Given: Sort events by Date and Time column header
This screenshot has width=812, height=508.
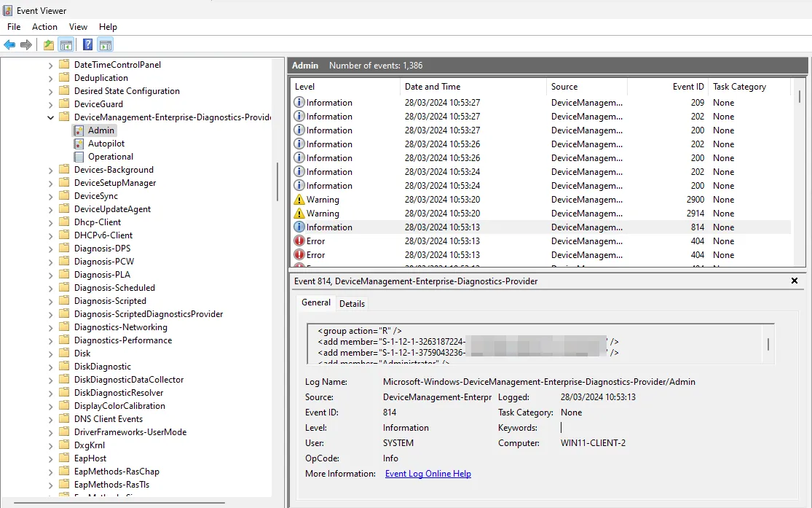Looking at the screenshot, I should (473, 87).
